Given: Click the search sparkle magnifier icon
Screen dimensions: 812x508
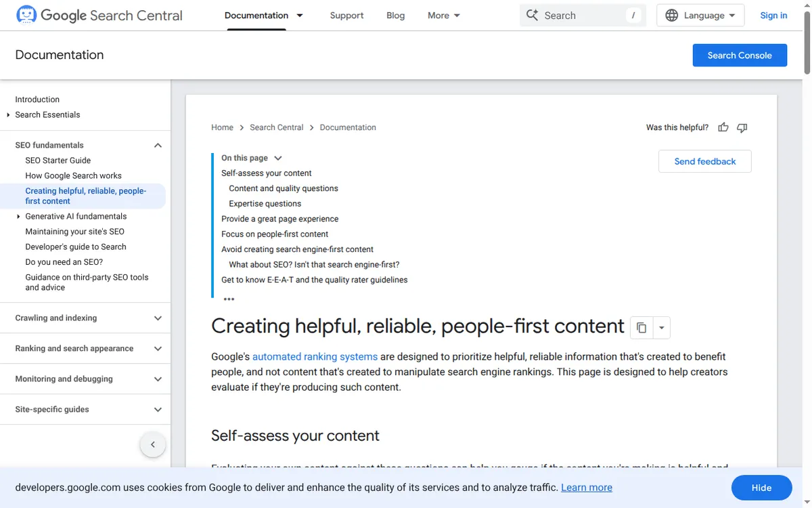Looking at the screenshot, I should click(533, 15).
